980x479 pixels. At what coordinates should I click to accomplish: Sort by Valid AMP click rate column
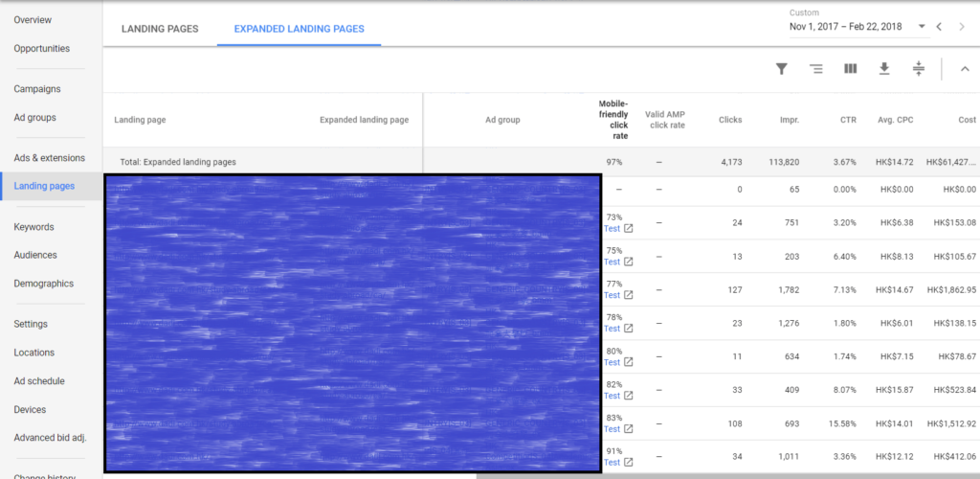click(665, 120)
